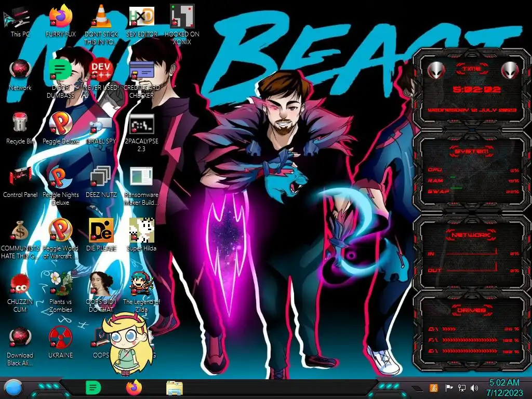Open the VLC cone shortcut icon
The image size is (532, 399).
[x=101, y=17]
